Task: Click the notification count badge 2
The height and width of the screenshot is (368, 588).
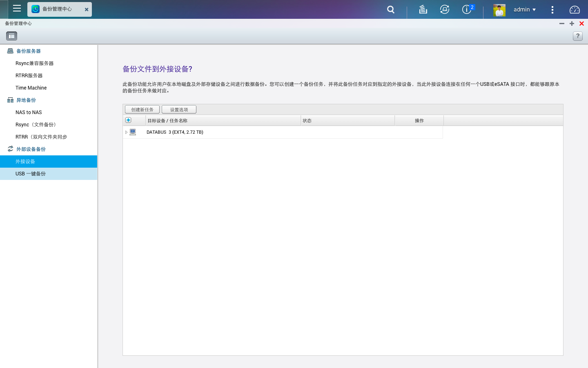Action: [472, 7]
